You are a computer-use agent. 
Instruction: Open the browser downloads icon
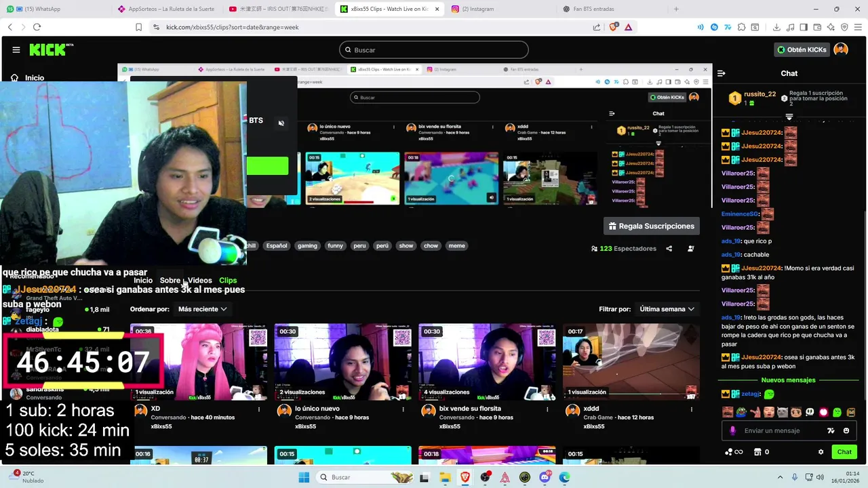click(x=776, y=27)
